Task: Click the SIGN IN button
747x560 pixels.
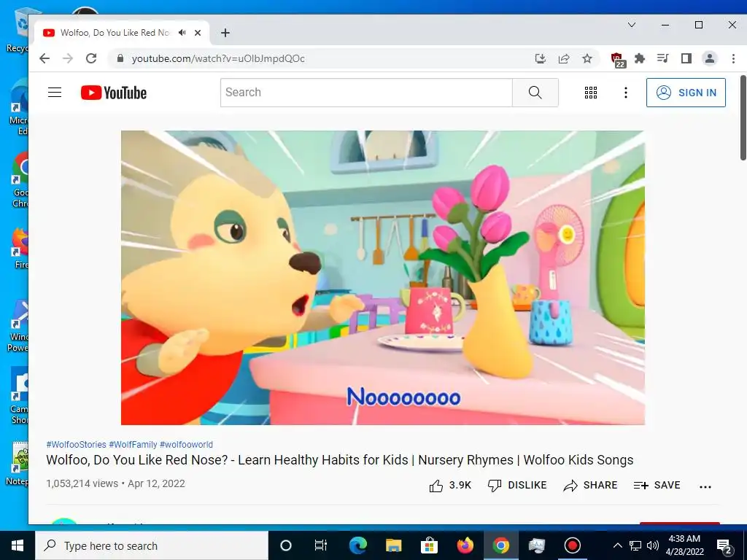Action: pos(686,93)
